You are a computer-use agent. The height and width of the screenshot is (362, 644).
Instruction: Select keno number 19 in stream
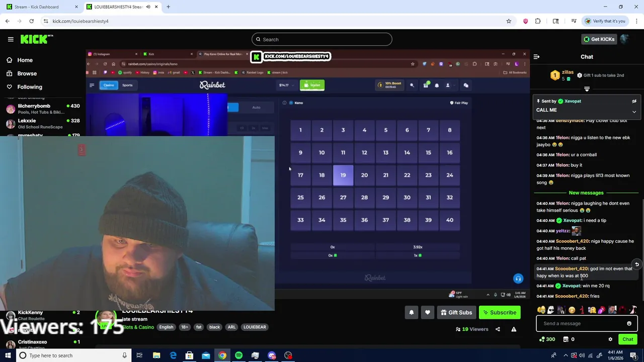[x=343, y=175]
